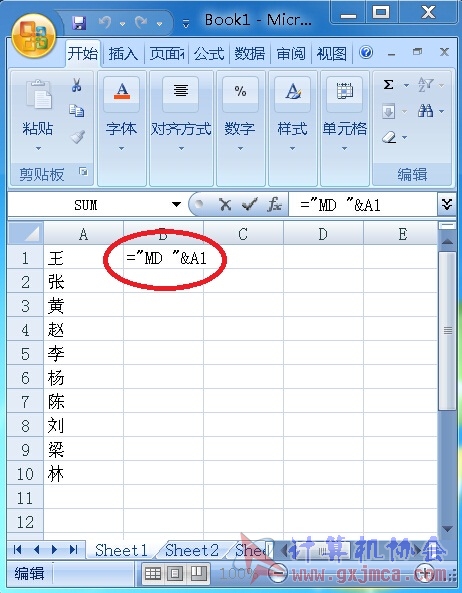Switch to Page Break Preview button
462x593 pixels.
(199, 574)
